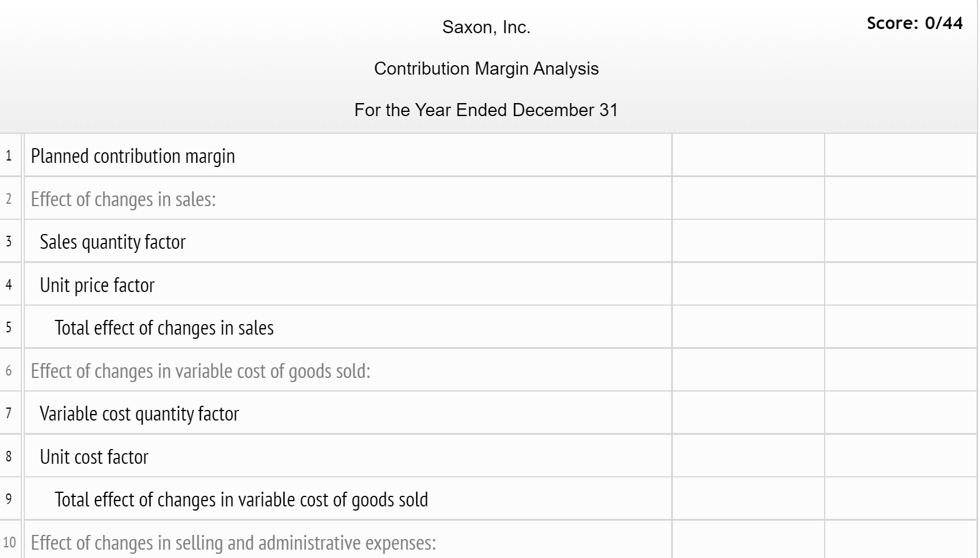Select the Planned contribution margin label
This screenshot has height=558, width=980.
(x=133, y=156)
